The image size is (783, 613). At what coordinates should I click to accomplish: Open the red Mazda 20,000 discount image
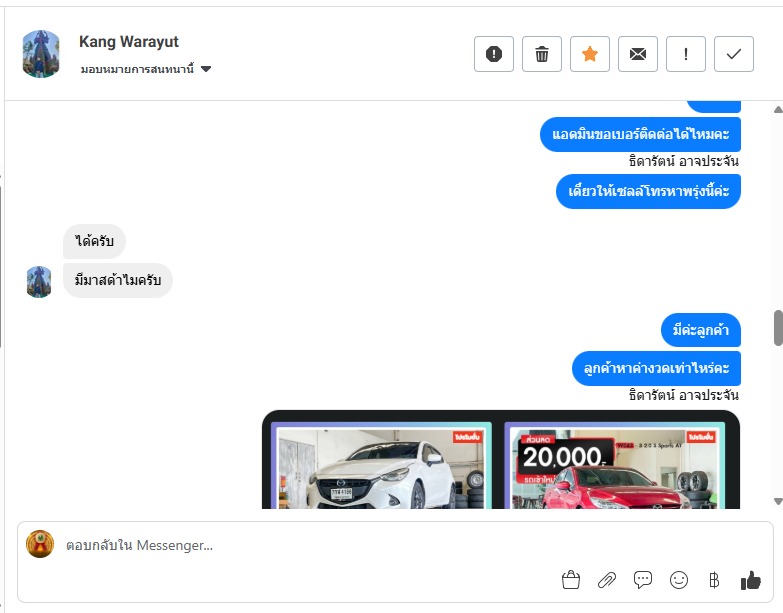click(614, 466)
